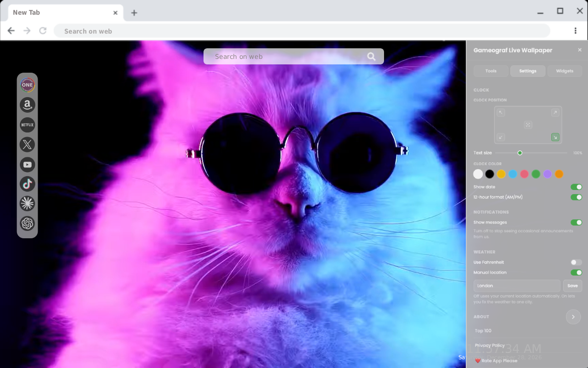This screenshot has width=588, height=368.
Task: Expand the round arrow button beside About
Action: [573, 317]
